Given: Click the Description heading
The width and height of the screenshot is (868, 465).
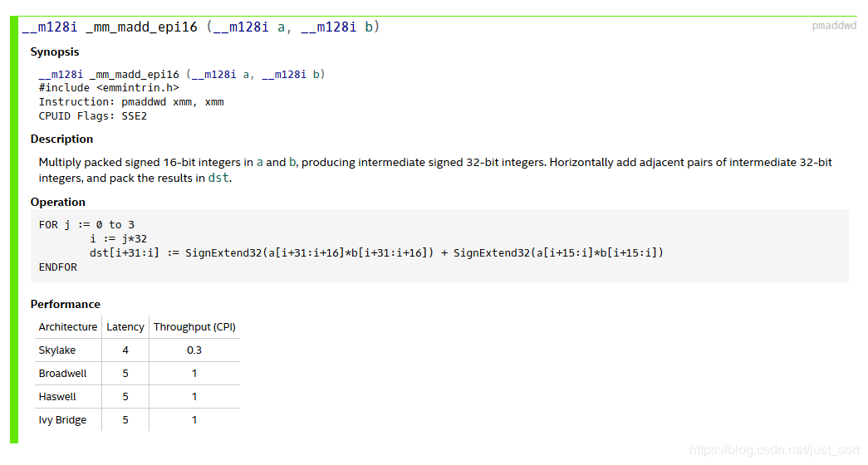Looking at the screenshot, I should 61,139.
